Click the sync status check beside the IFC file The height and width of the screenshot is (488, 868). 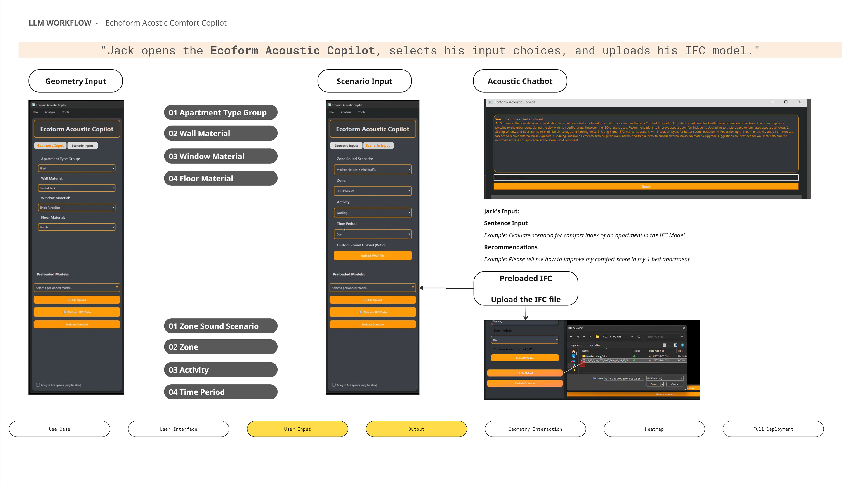634,360
